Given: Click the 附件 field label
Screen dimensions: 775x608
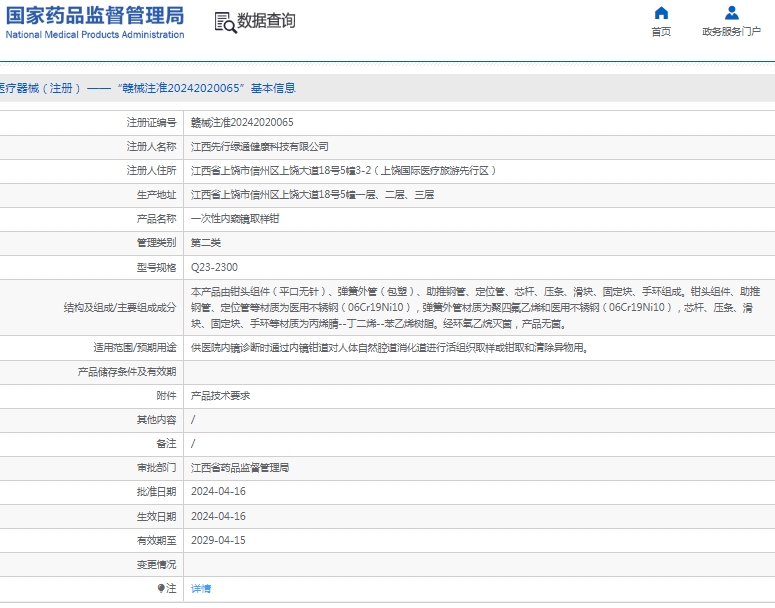Looking at the screenshot, I should click(166, 395).
